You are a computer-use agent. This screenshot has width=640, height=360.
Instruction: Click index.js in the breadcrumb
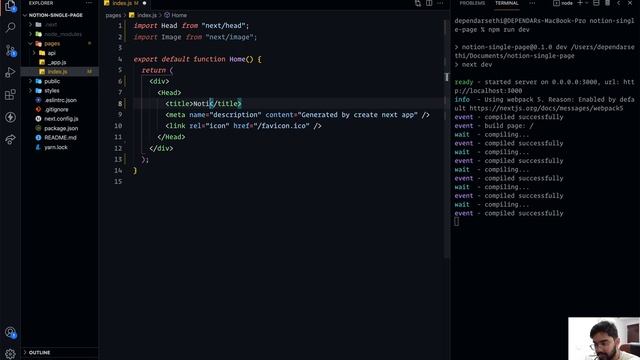coord(147,15)
